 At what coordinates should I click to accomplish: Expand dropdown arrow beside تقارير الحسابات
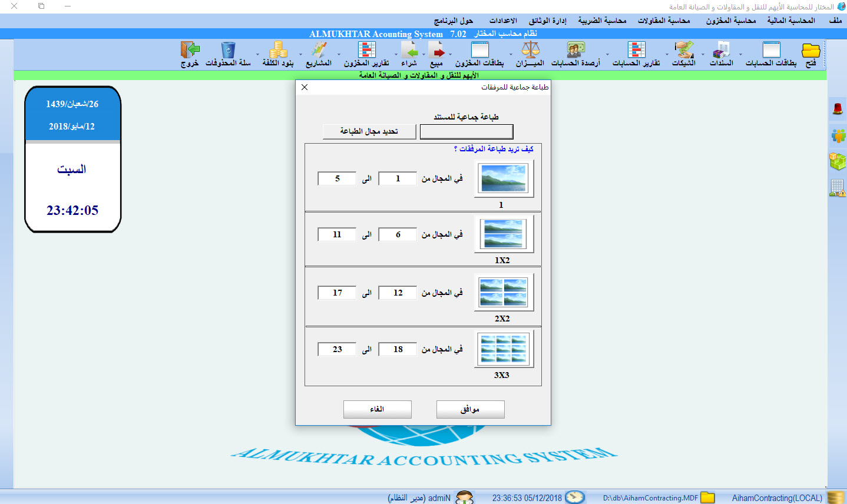click(607, 55)
